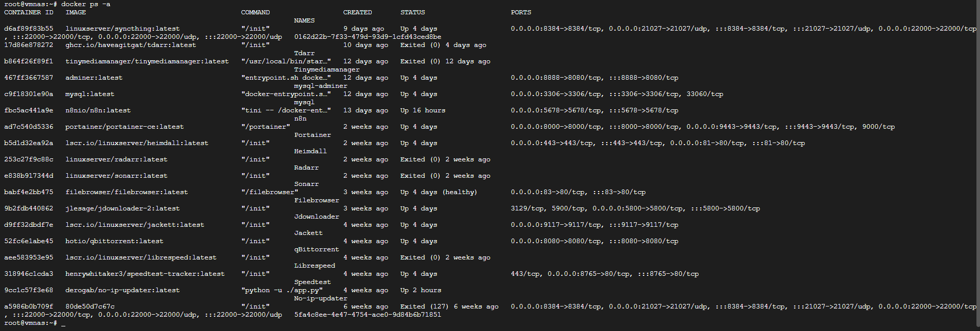Click the container ID aee583953e95

click(x=29, y=257)
